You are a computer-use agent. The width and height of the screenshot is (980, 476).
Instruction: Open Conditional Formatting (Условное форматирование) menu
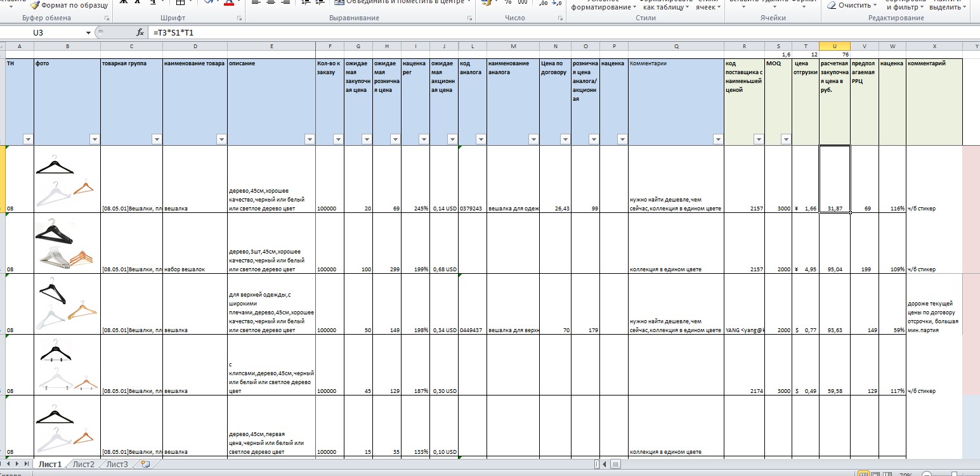coord(604,5)
